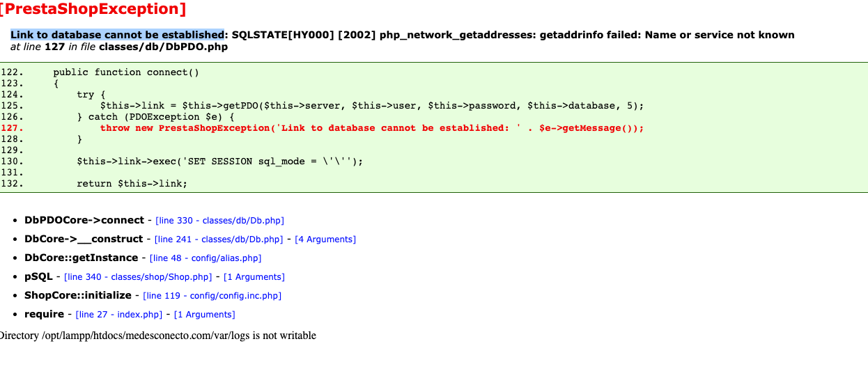The height and width of the screenshot is (385, 868).
Task: Click the file name classes/db/DbPDO.php
Action: (x=163, y=47)
